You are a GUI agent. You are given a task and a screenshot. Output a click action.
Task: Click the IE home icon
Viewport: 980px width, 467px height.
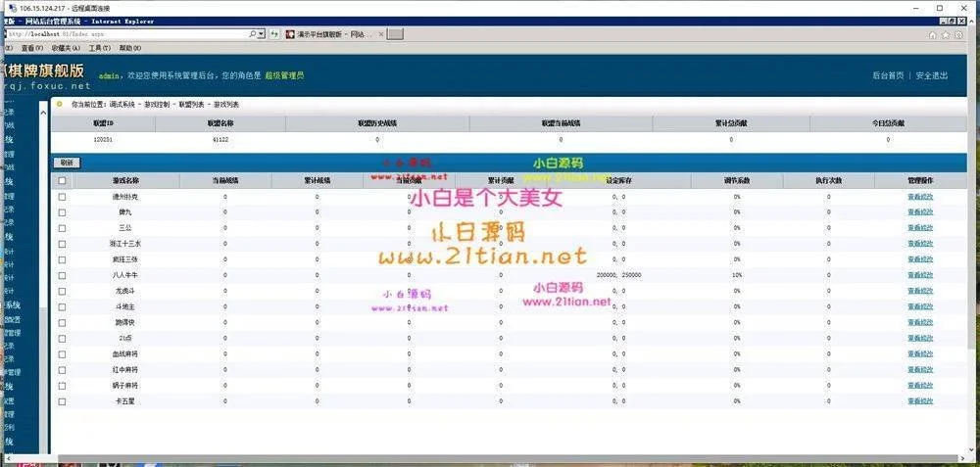coord(932,34)
